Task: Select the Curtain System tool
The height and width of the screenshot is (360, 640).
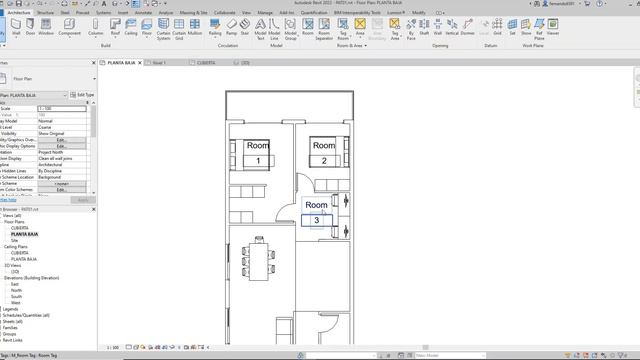Action: [x=163, y=29]
